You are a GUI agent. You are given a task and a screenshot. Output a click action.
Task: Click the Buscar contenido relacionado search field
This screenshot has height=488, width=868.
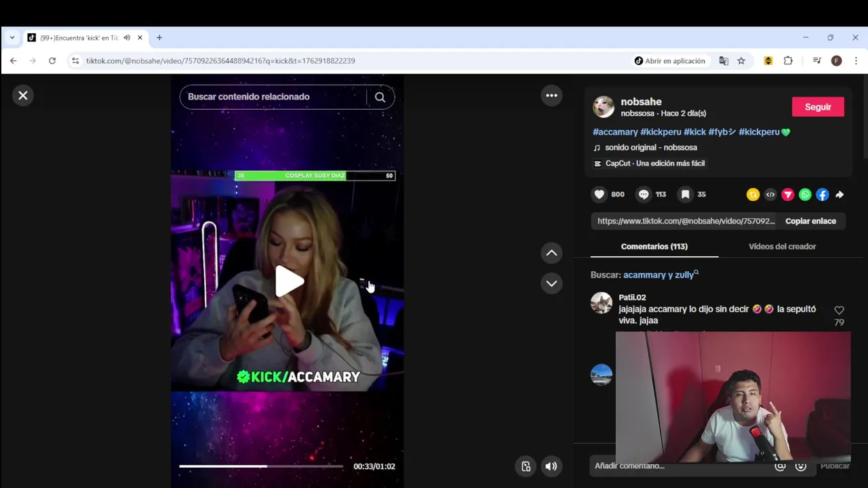[275, 97]
